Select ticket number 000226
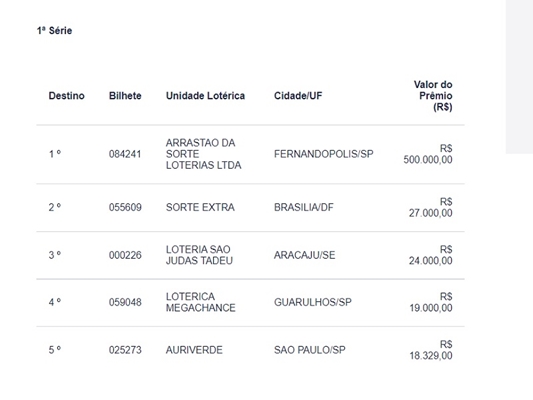The width and height of the screenshot is (533, 400). (x=125, y=255)
